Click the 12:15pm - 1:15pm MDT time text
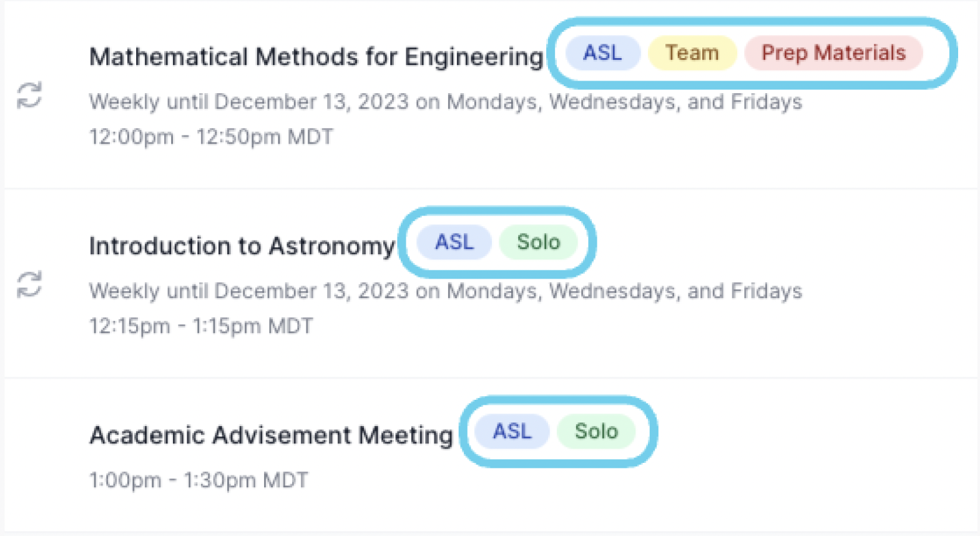Screen dimensions: 980x536 click(x=201, y=326)
